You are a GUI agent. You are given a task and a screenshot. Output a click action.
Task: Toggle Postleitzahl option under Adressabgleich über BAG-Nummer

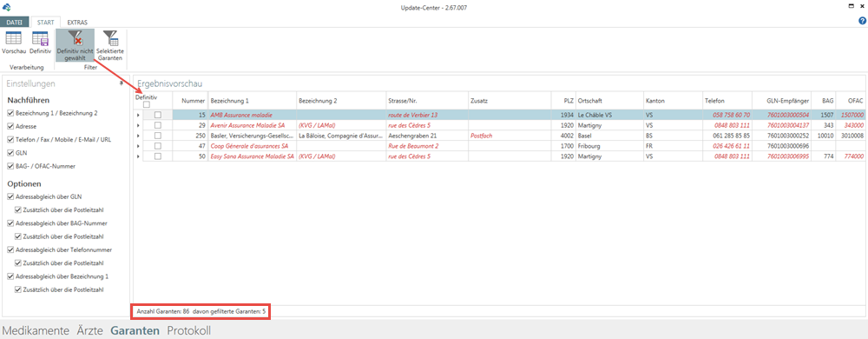pyautogui.click(x=18, y=236)
